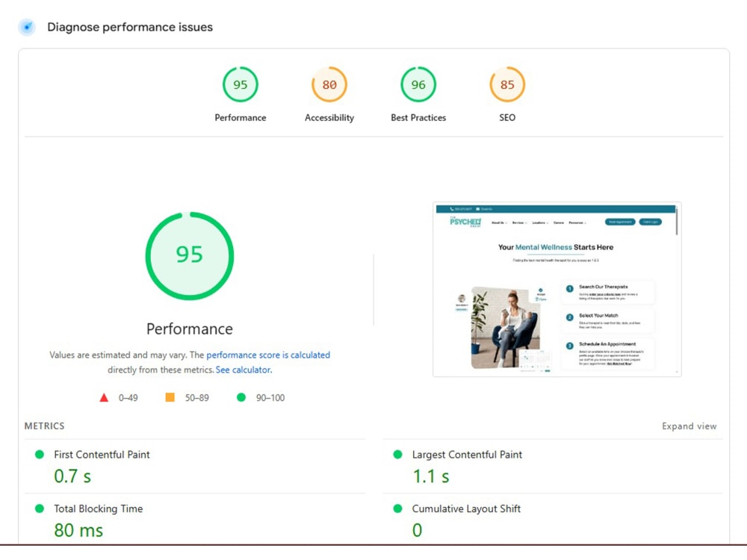Click the 'SEO' category label
The height and width of the screenshot is (560, 747).
[x=507, y=118]
